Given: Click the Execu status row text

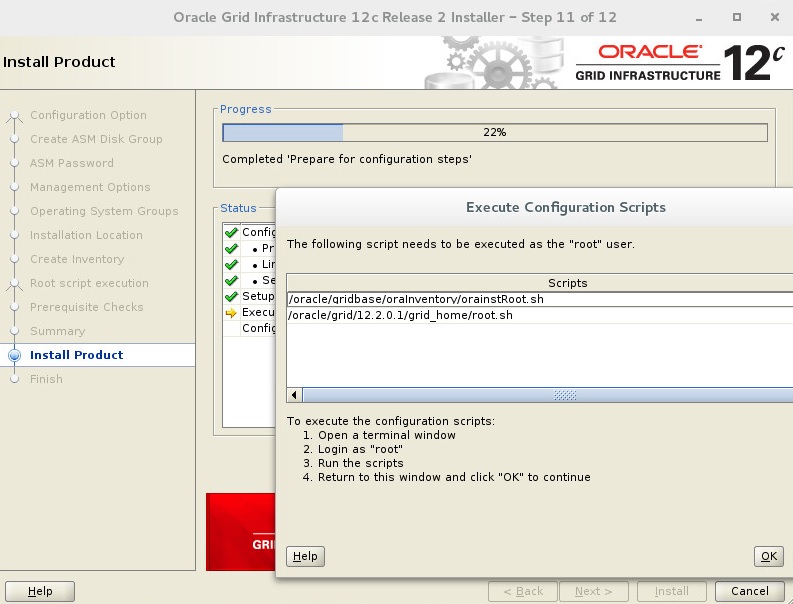Looking at the screenshot, I should 258,313.
